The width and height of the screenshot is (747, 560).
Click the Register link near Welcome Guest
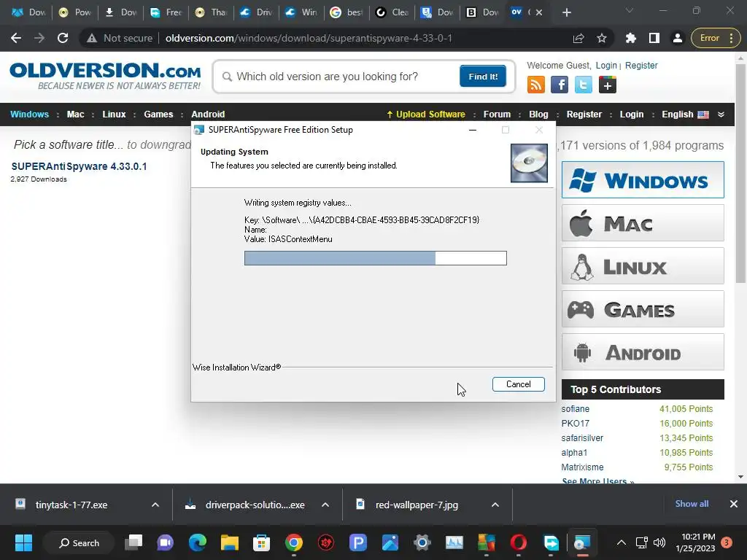[x=641, y=65]
